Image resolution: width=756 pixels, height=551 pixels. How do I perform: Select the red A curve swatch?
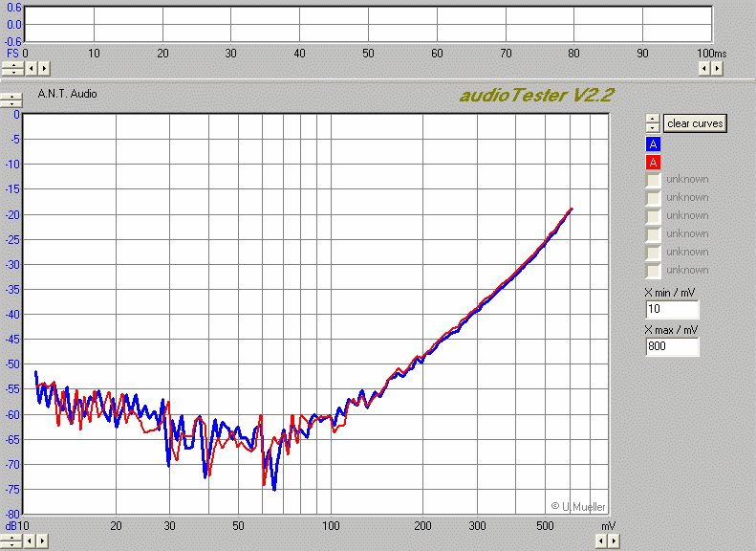[653, 163]
